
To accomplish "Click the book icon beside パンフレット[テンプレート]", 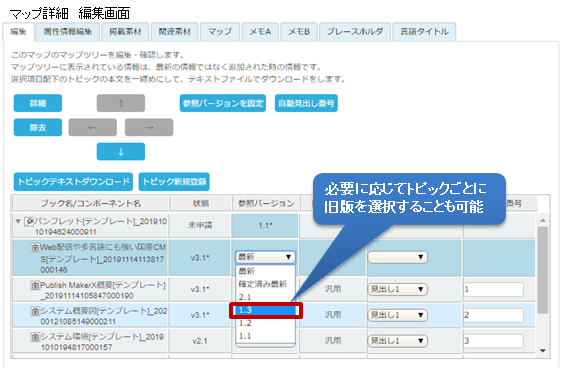I will (x=29, y=222).
